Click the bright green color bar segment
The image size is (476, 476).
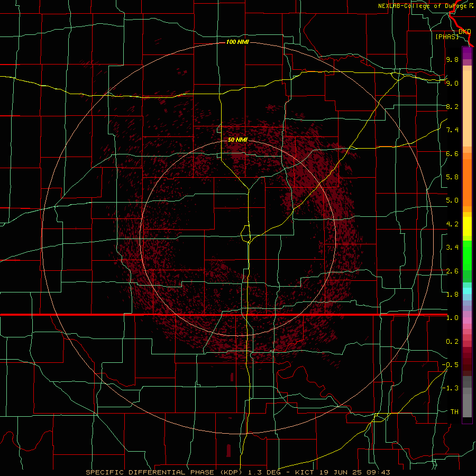(x=467, y=255)
